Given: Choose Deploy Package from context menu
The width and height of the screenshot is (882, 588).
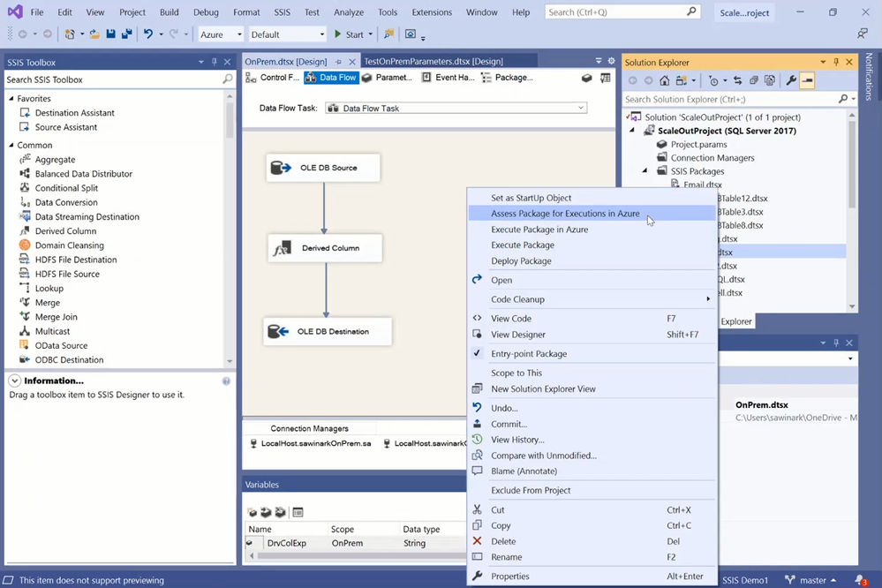Looking at the screenshot, I should [x=592, y=260].
